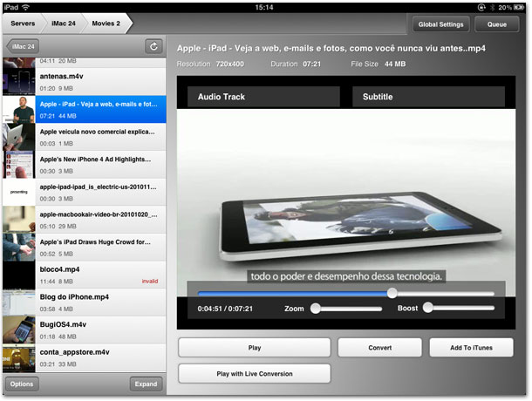Click the Convert button
The image size is (532, 401).
click(380, 348)
